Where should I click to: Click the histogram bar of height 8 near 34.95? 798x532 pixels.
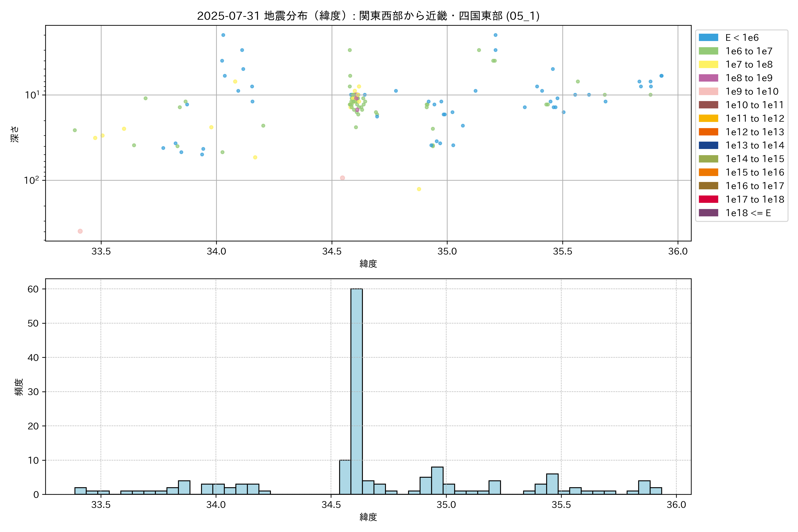point(437,480)
